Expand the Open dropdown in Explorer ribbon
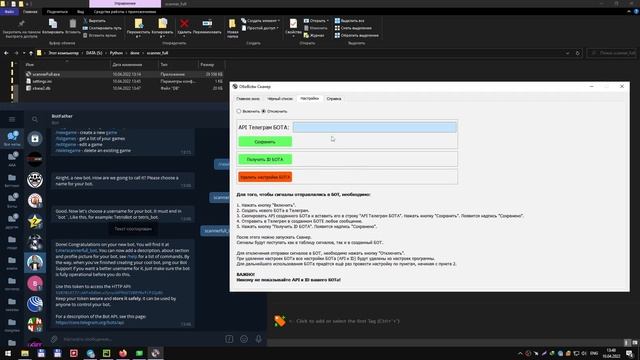The image size is (640, 360). [x=327, y=20]
